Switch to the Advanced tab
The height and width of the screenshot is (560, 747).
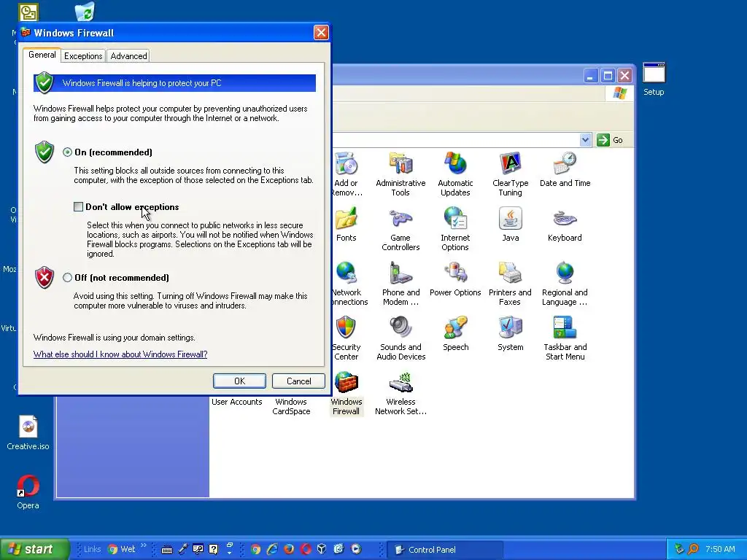click(128, 55)
